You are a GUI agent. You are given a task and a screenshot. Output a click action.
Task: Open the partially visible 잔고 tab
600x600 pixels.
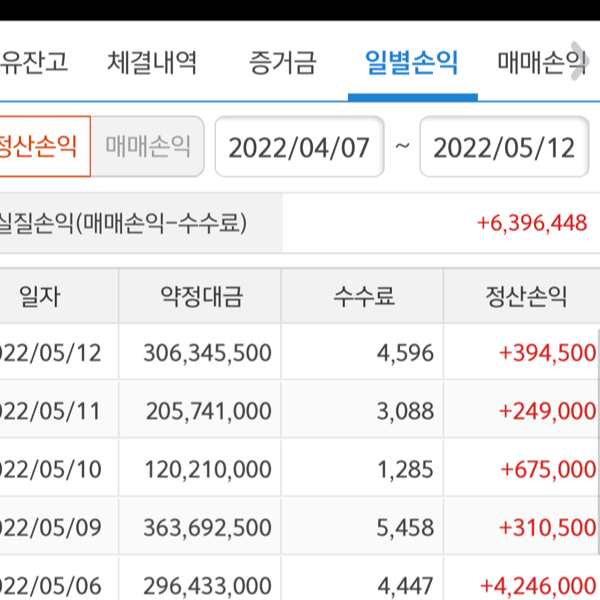34,64
